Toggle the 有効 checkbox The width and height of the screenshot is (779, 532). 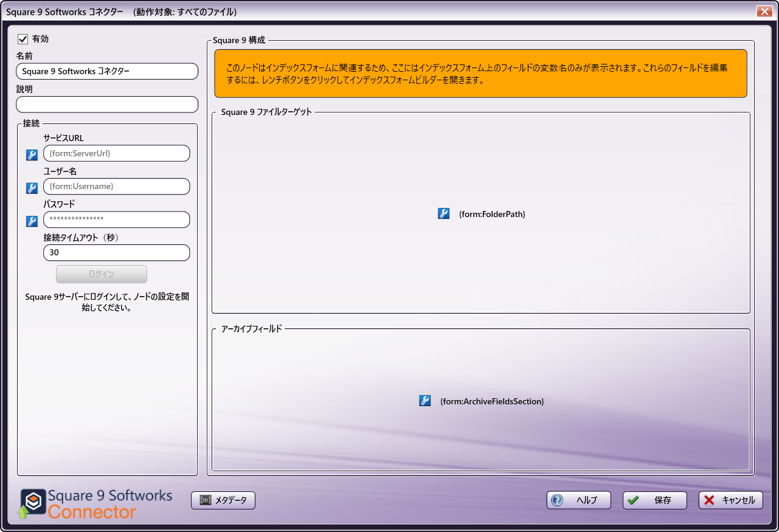23,39
